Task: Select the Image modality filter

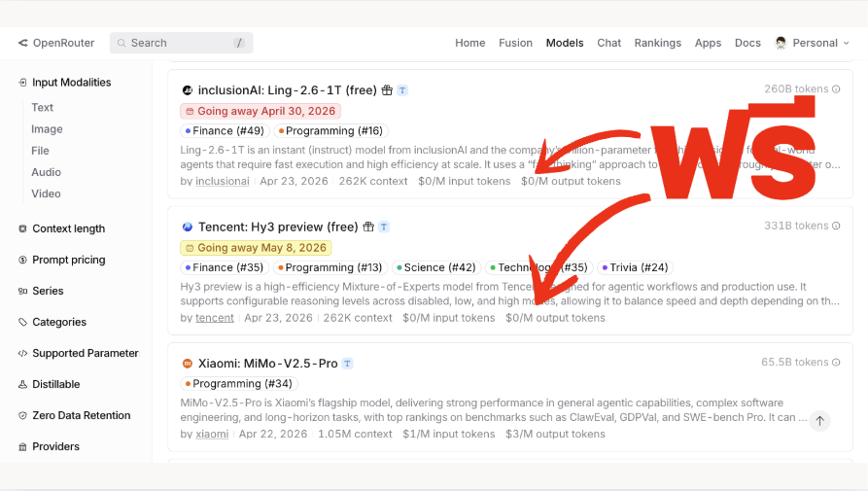Action: [x=47, y=129]
